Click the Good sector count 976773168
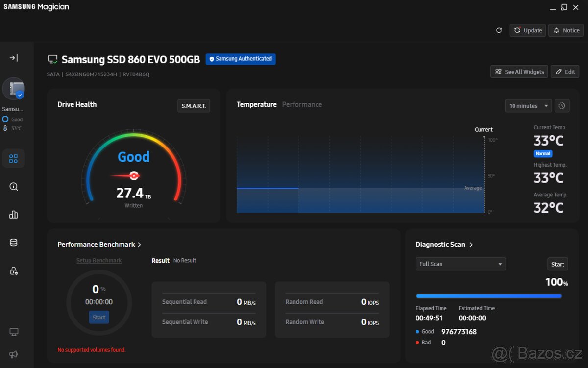This screenshot has width=588, height=368. (459, 332)
